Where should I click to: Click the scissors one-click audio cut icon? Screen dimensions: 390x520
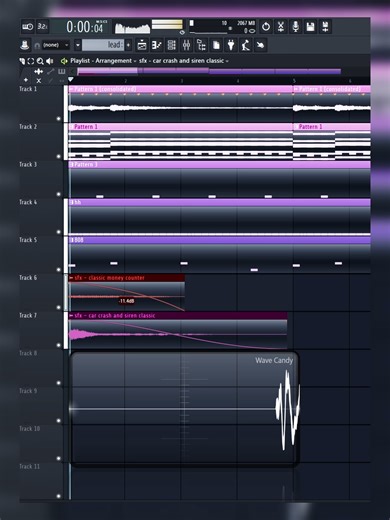[x=281, y=27]
